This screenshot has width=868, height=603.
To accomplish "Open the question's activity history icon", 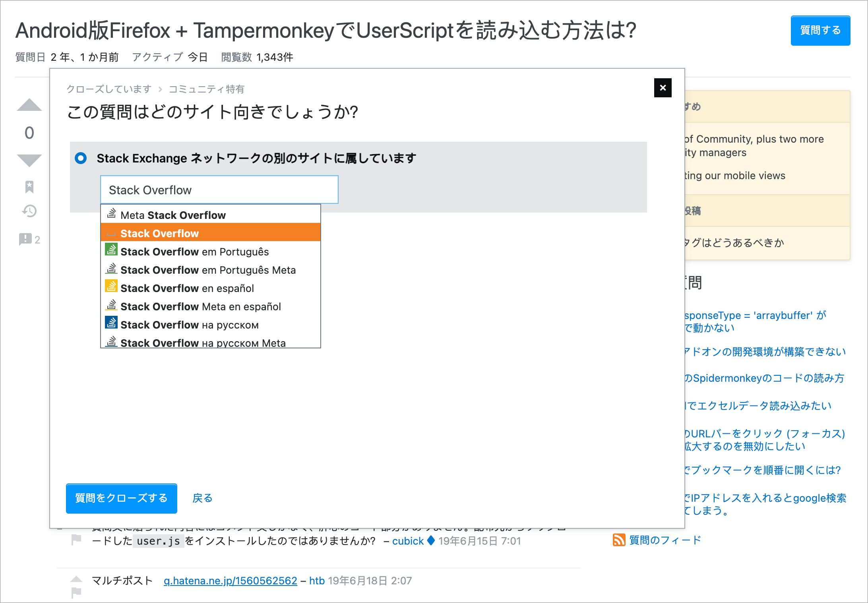I will 29,211.
